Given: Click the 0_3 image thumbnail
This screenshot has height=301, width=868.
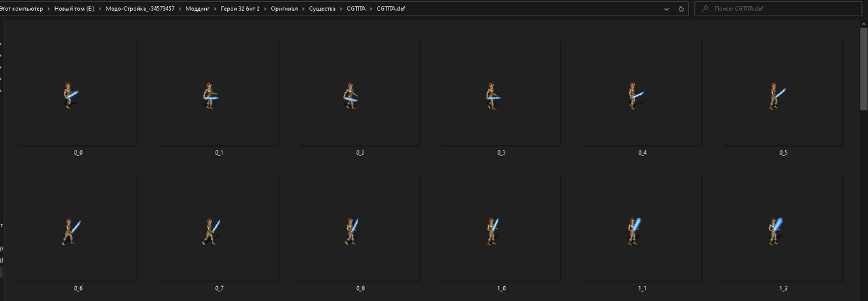Looking at the screenshot, I should pyautogui.click(x=500, y=92).
